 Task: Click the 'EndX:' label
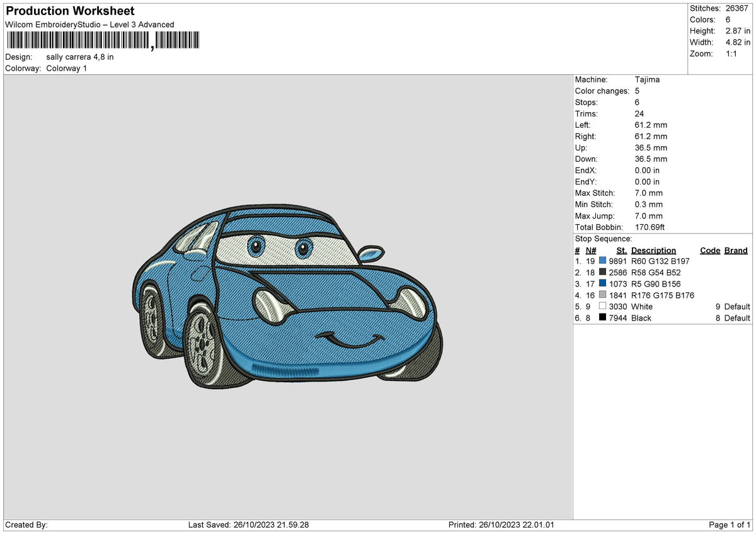pos(586,171)
